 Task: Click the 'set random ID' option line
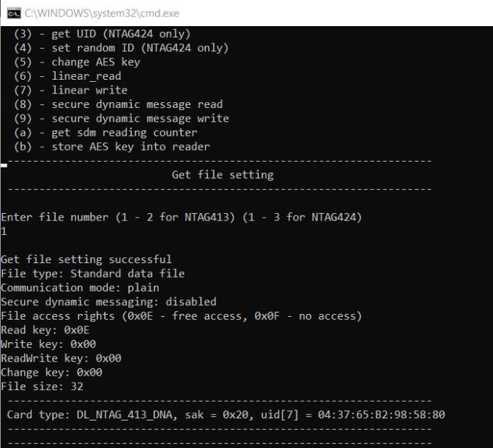click(121, 48)
